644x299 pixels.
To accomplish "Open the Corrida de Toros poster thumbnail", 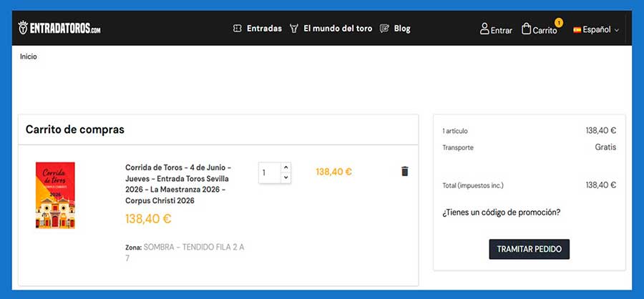I will pos(55,195).
